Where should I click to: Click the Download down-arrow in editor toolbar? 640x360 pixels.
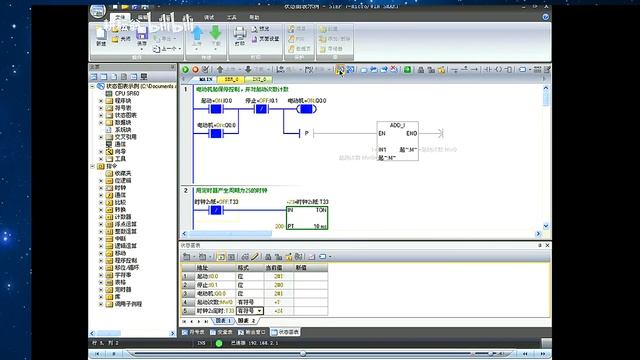[248, 69]
